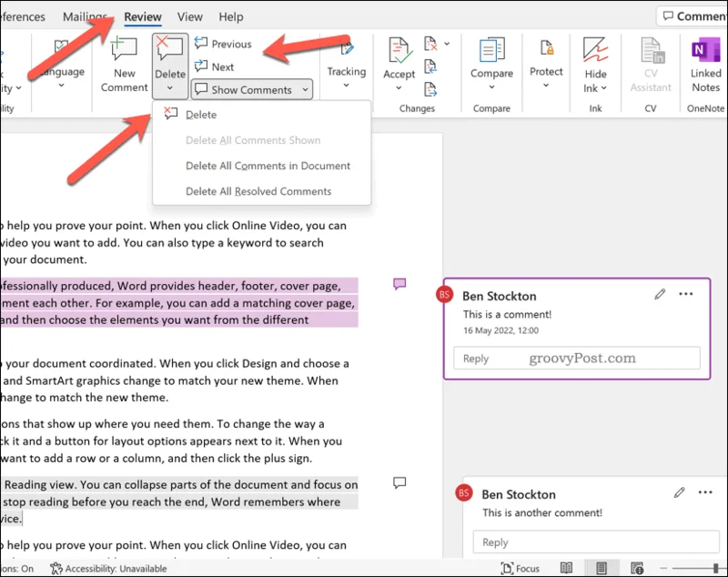Select Delete All Comments Shown
Image resolution: width=728 pixels, height=577 pixels.
tap(261, 140)
